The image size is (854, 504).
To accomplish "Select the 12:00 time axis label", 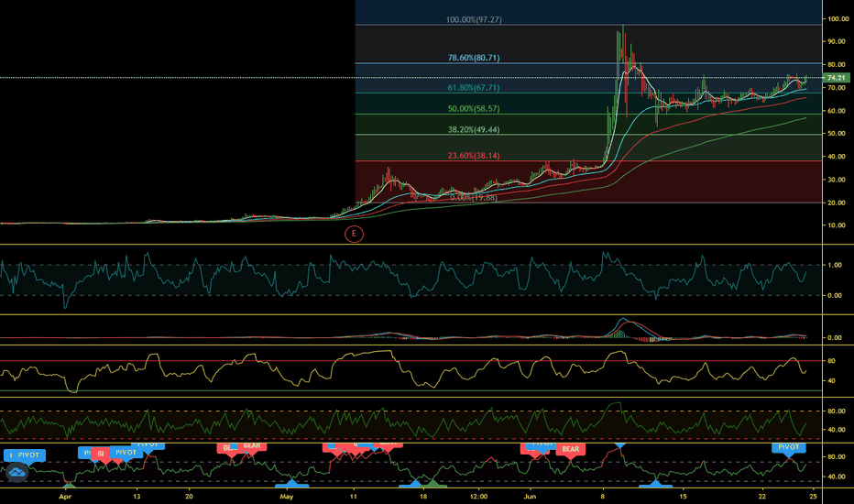I will pyautogui.click(x=478, y=497).
